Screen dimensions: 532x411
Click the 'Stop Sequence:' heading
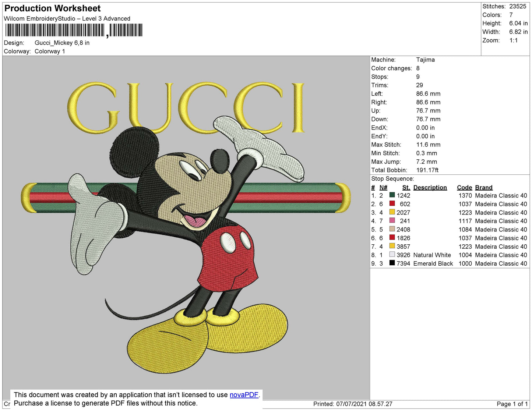point(392,178)
